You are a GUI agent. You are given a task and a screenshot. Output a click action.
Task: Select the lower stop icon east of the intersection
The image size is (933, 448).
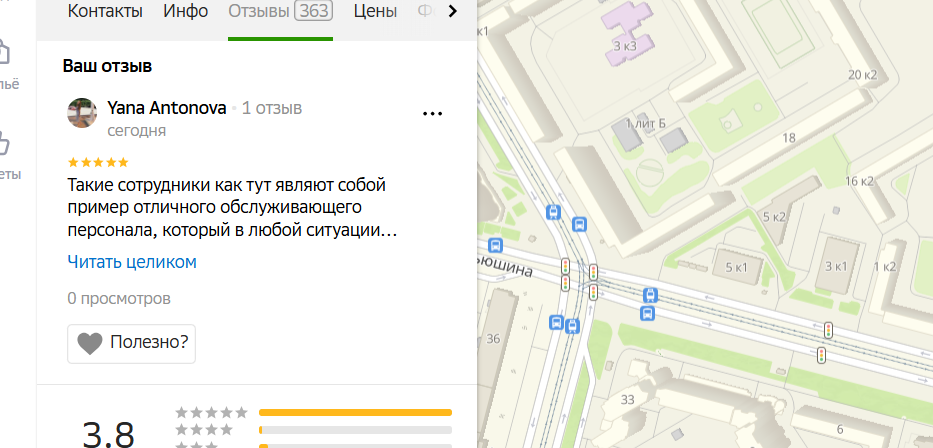tap(647, 313)
